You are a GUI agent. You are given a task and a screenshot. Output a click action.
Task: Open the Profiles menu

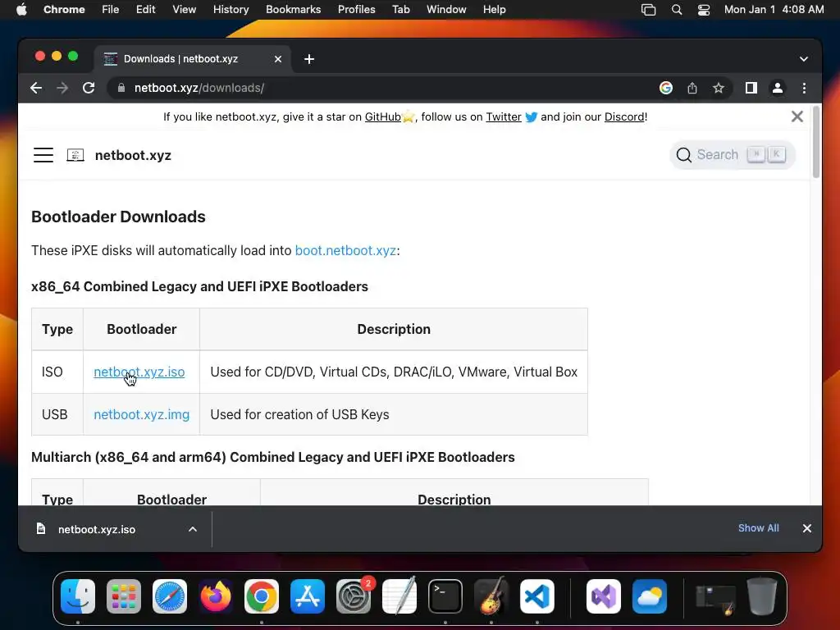(356, 9)
